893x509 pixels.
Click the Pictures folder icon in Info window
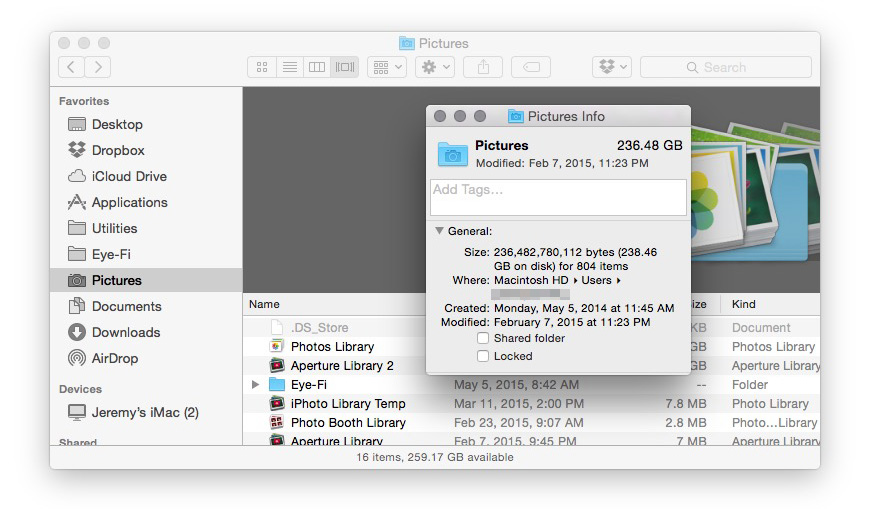click(x=452, y=154)
